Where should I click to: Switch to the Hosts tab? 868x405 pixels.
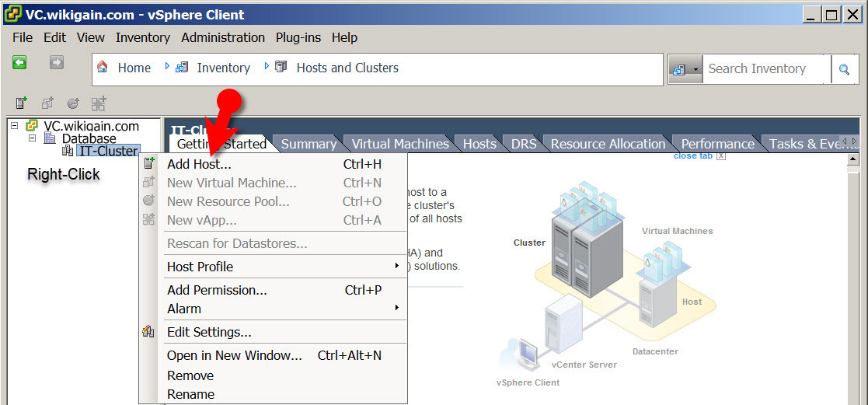pos(479,144)
